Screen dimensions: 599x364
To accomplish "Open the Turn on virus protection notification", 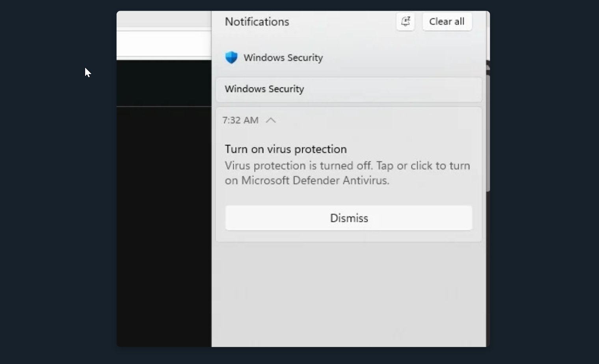I will click(286, 149).
